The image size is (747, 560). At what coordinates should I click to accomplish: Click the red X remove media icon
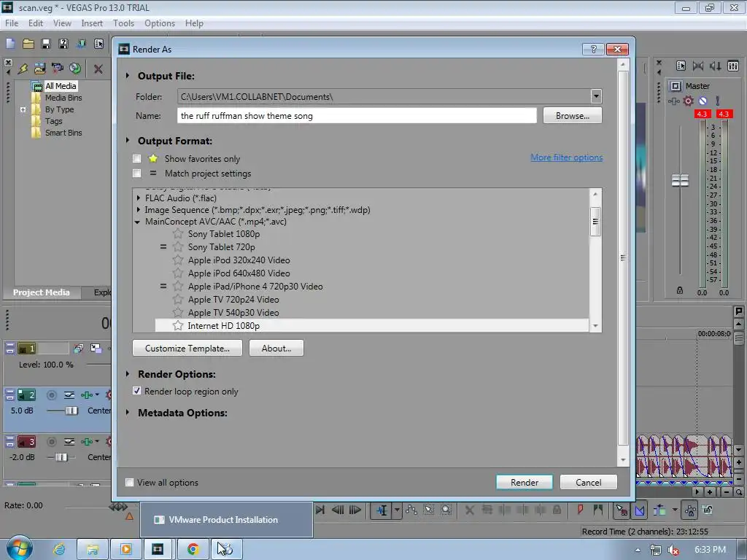point(98,69)
